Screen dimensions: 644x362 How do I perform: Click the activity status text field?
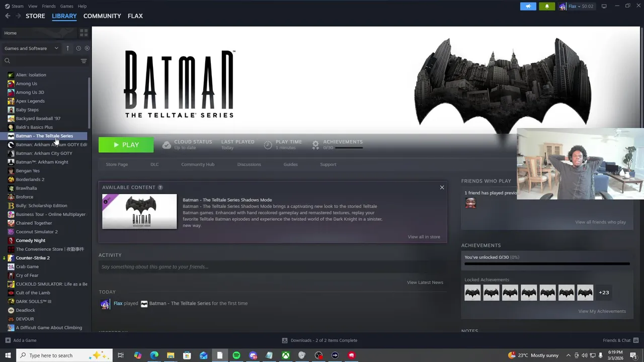coord(272,267)
